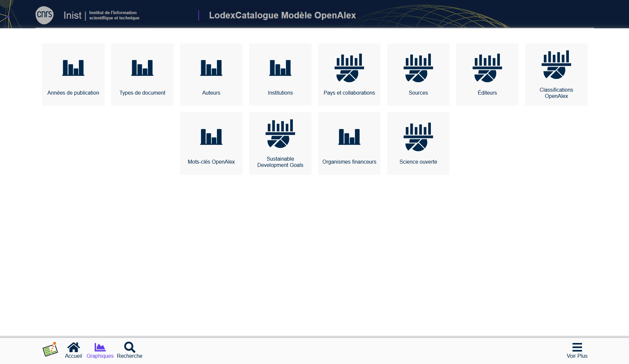Open the Science ouverte chart icon
This screenshot has height=364, width=629.
(x=418, y=137)
